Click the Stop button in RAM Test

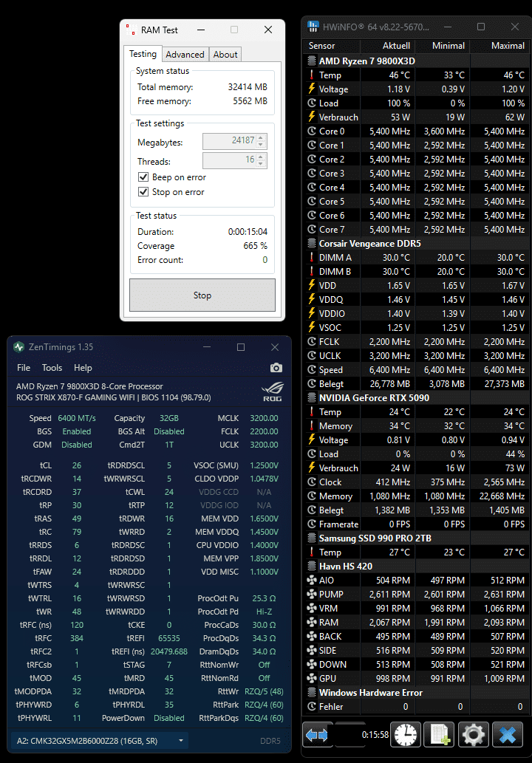point(202,295)
